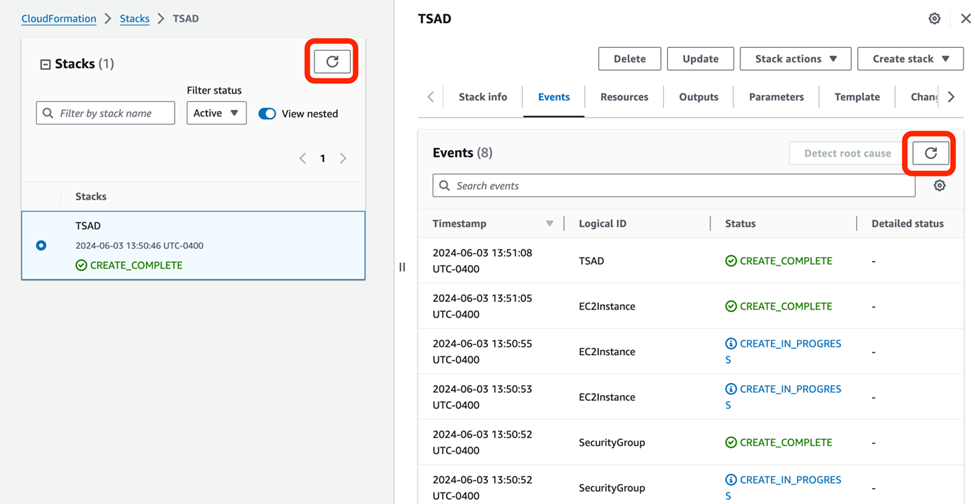Open the Outputs tab
The height and width of the screenshot is (504, 975).
pos(698,97)
